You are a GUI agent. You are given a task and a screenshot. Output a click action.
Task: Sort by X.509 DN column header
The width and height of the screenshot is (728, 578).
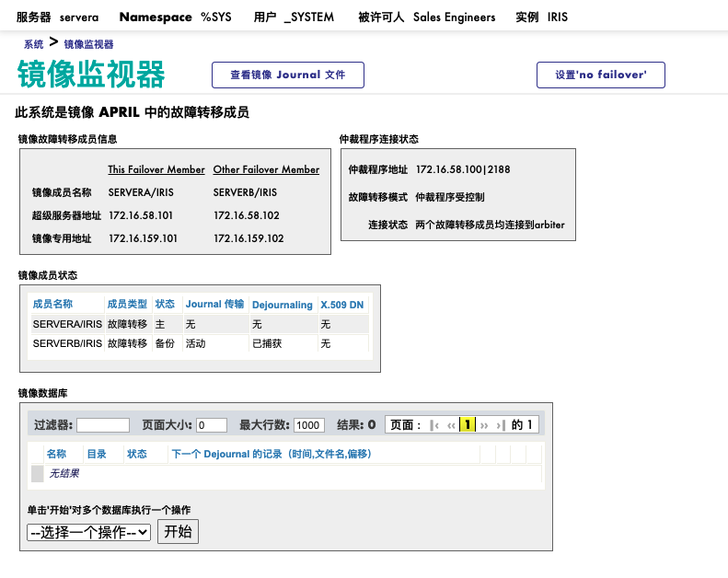[x=341, y=305]
